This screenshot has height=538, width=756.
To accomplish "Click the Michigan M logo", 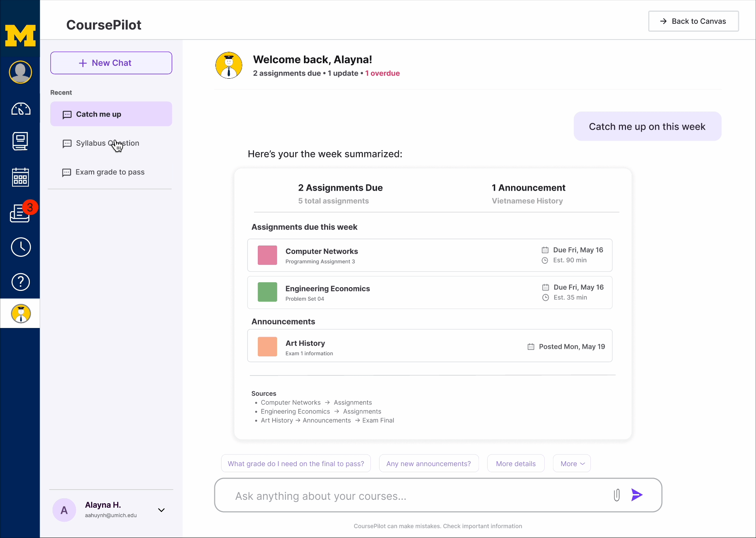I will tap(20, 36).
